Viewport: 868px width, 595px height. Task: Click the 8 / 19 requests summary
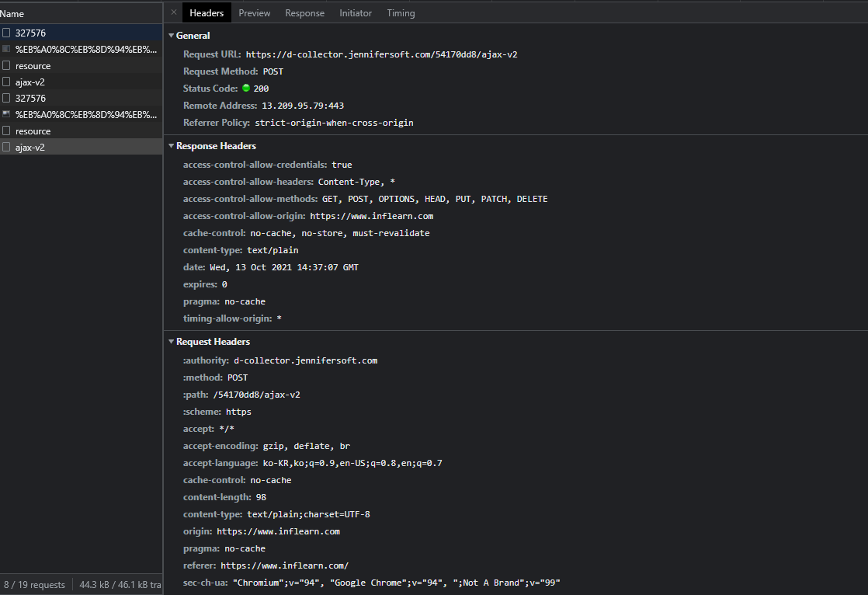(x=34, y=585)
